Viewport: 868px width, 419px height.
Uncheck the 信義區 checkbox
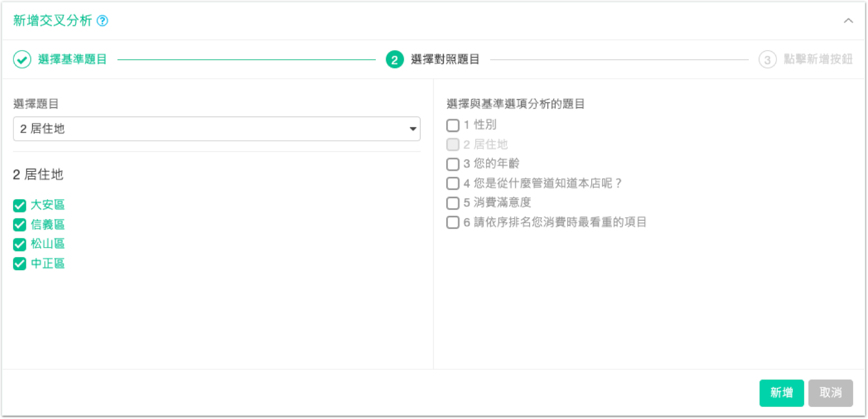tap(20, 225)
